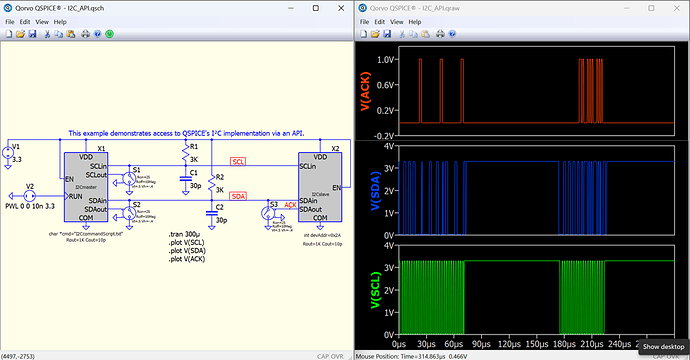Open File menu in waveform window
Screen dimensions: 690x360
pos(364,22)
